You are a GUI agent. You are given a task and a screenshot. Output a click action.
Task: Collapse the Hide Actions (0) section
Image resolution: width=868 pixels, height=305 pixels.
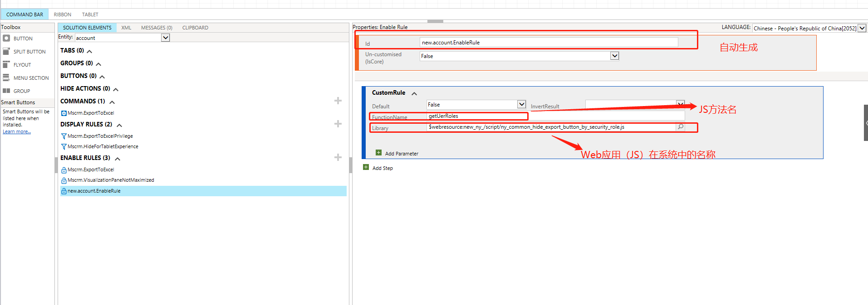tap(116, 89)
